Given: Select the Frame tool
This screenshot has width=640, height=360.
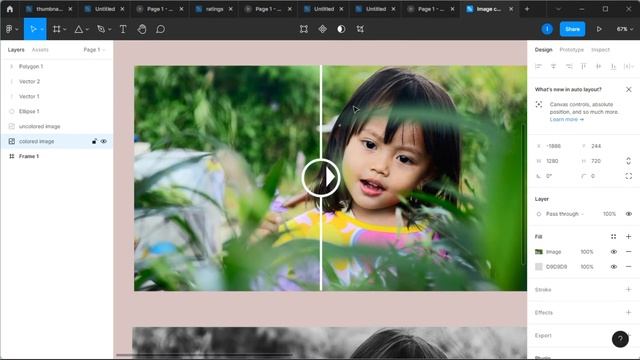Looking at the screenshot, I should click(x=57, y=29).
